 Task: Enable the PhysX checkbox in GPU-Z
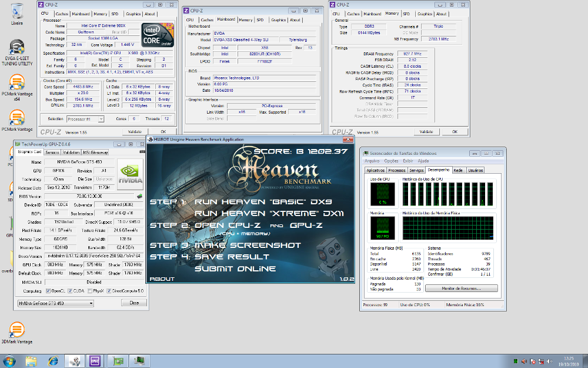(x=90, y=291)
